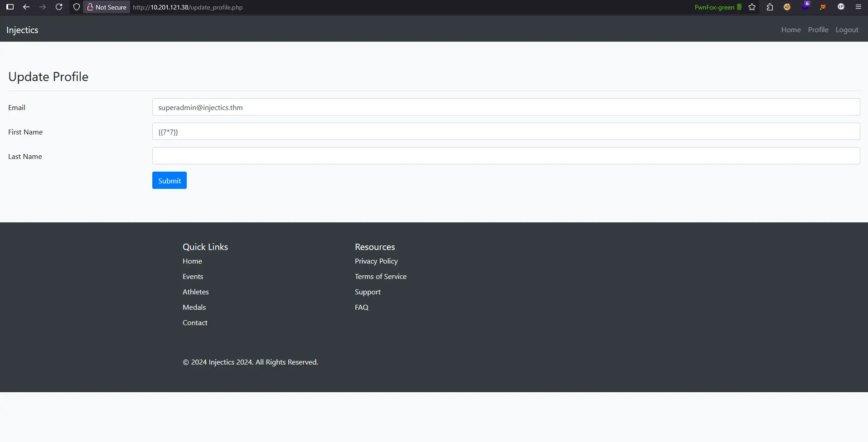Select Logout in the navigation bar

(x=847, y=29)
